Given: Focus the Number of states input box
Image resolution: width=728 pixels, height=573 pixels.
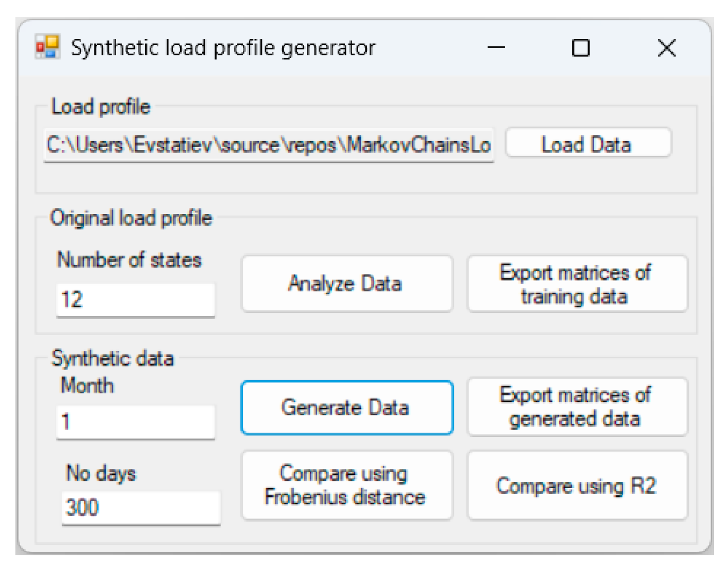Looking at the screenshot, I should (x=135, y=300).
